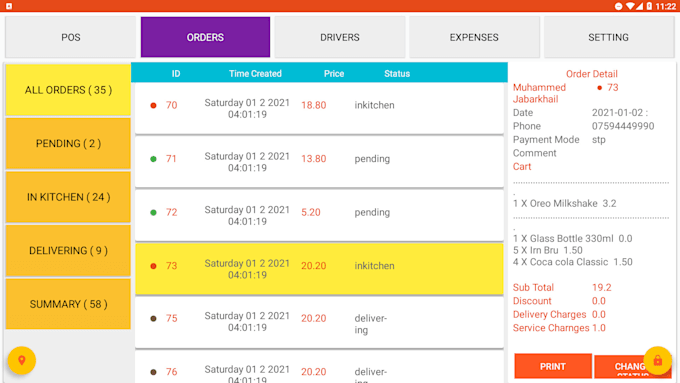Click the Sub Total 19.2 line
Viewport: 680px width, 383px height.
(562, 288)
